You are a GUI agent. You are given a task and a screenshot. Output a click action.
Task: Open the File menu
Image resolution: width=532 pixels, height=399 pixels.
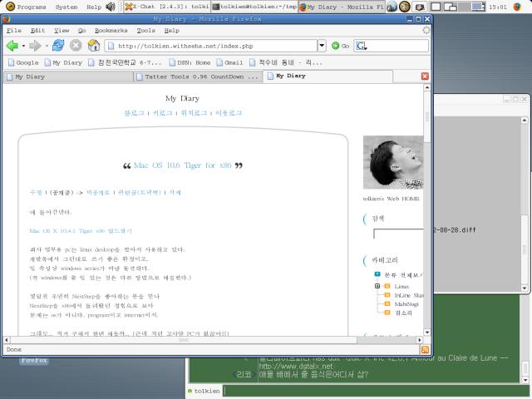pyautogui.click(x=14, y=31)
